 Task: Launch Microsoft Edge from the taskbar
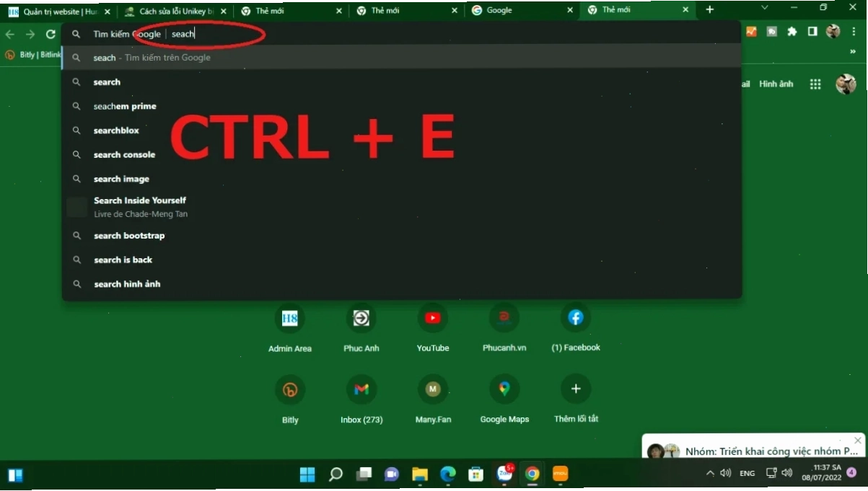448,474
